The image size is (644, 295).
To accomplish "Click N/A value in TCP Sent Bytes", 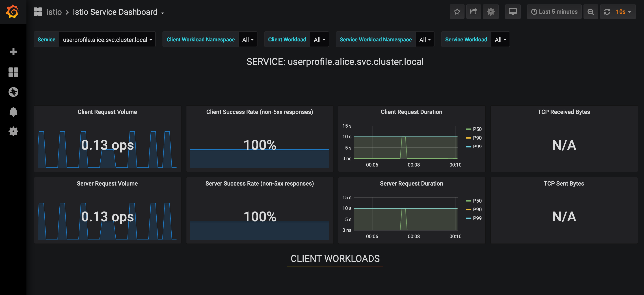I will [x=564, y=217].
